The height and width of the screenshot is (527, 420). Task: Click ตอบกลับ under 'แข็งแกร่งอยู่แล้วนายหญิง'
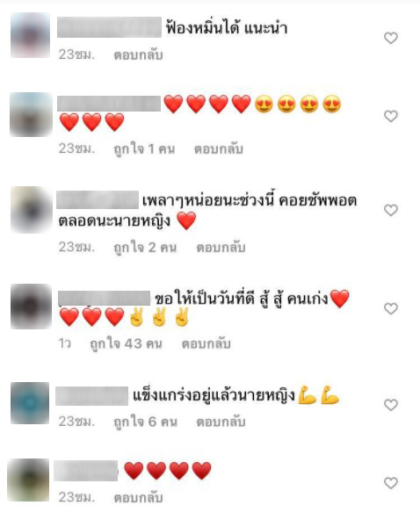(x=221, y=422)
